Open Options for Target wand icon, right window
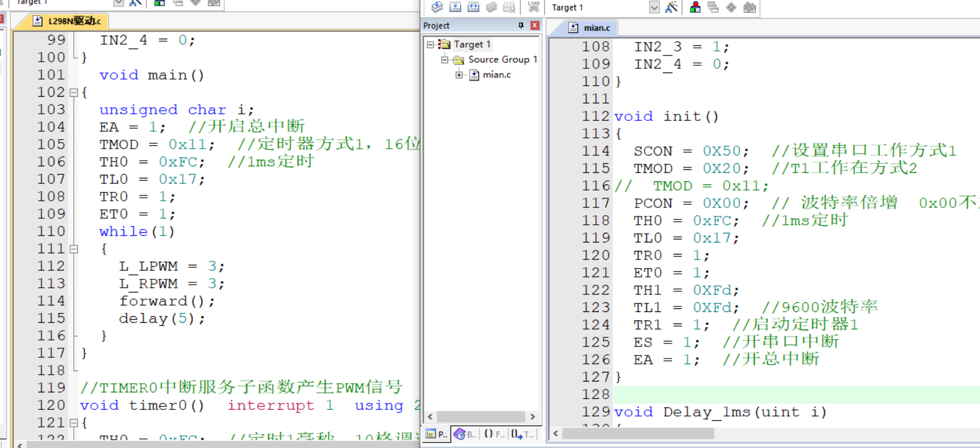The width and height of the screenshot is (980, 448). (671, 7)
